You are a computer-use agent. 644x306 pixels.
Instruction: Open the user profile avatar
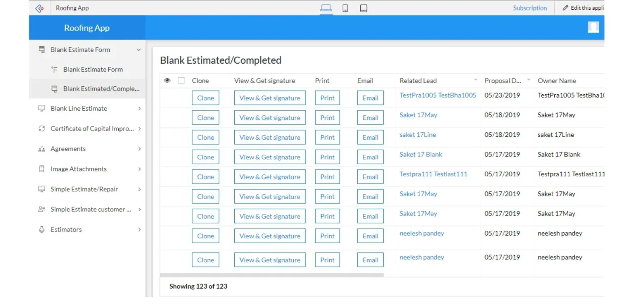[593, 27]
